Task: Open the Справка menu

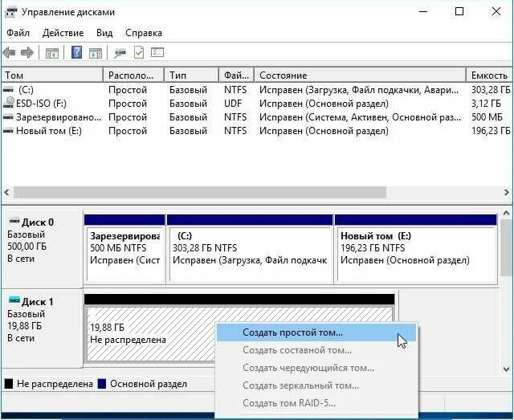Action: pyautogui.click(x=144, y=33)
